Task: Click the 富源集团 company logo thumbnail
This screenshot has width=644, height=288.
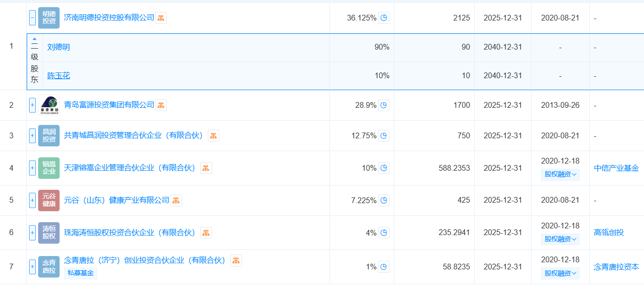Action: pyautogui.click(x=49, y=105)
